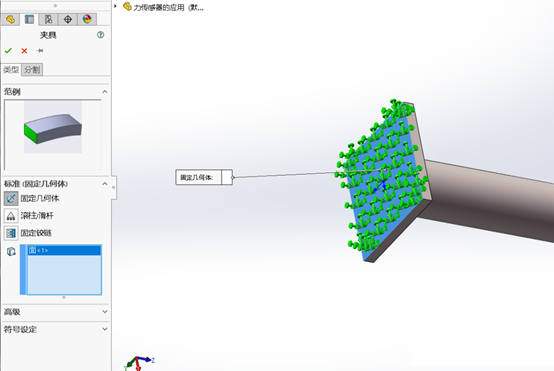This screenshot has width=554, height=371.
Task: Click the face selection icon beside list
Action: (x=11, y=252)
